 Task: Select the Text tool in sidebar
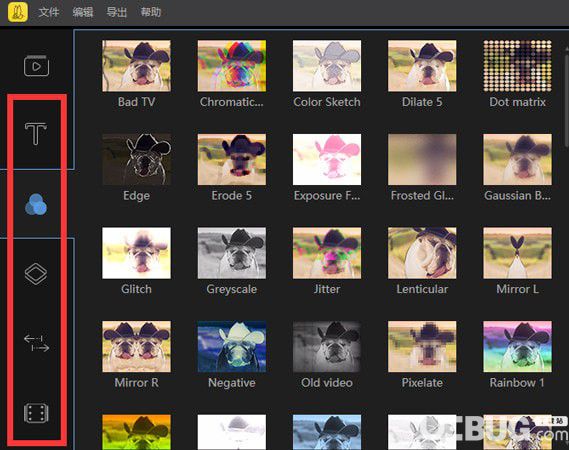click(36, 134)
